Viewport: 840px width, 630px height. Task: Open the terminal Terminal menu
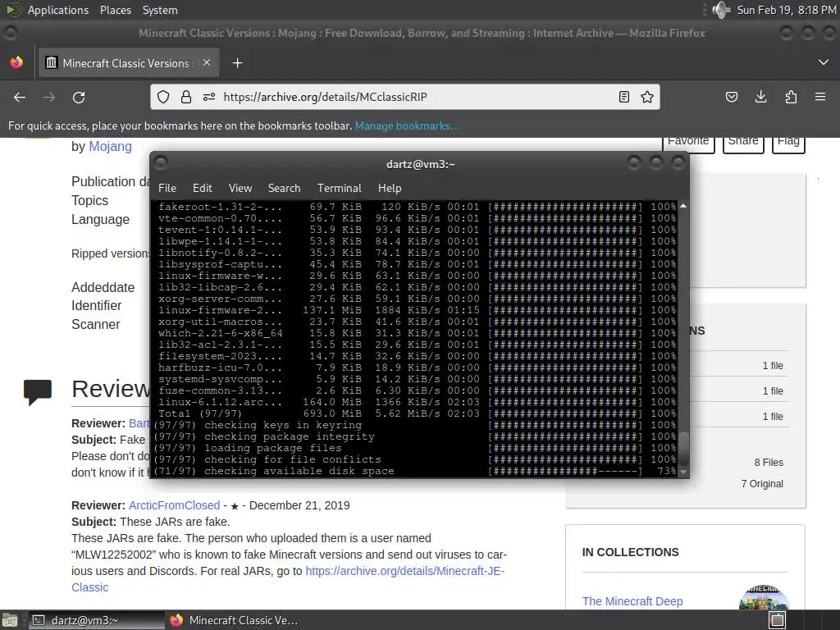click(339, 188)
